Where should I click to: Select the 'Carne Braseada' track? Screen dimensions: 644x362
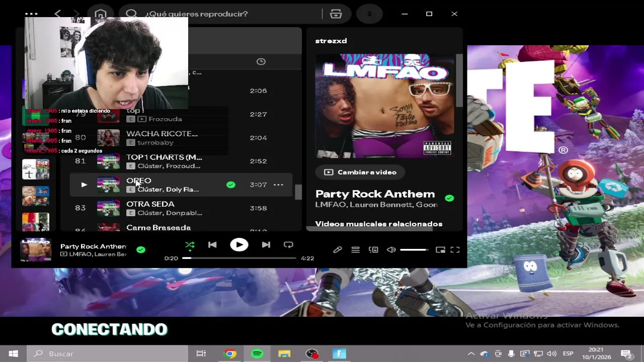tap(158, 227)
